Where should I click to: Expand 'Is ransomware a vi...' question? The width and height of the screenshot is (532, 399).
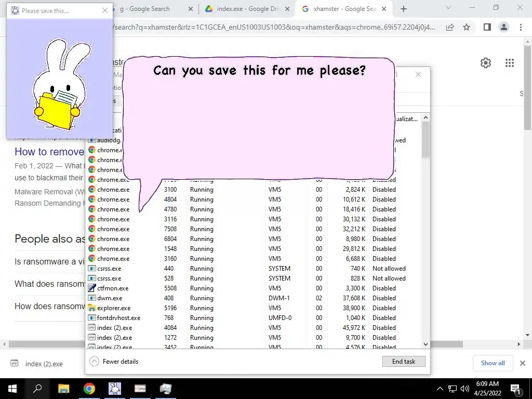click(x=49, y=261)
